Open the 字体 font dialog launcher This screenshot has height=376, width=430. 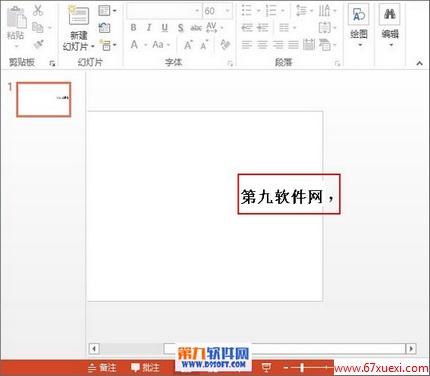(x=230, y=63)
